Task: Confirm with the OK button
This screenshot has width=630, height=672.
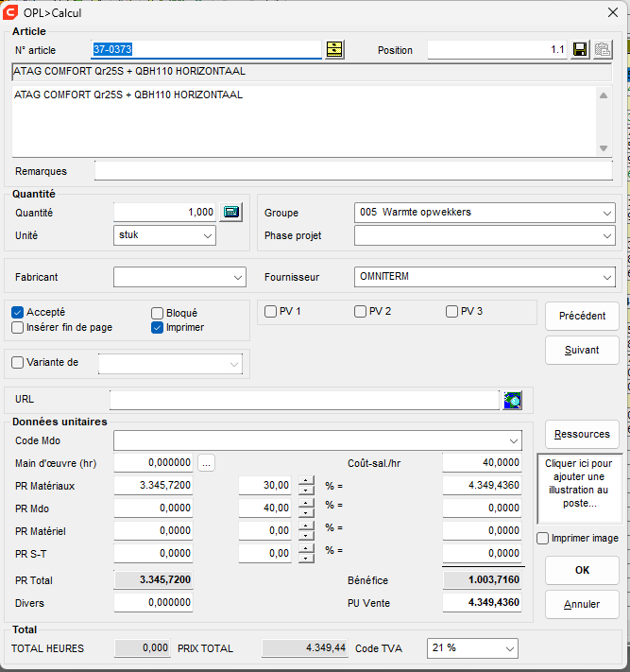Action: point(582,571)
